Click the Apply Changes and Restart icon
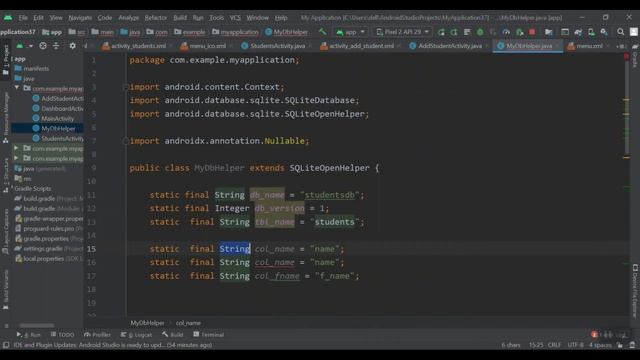This screenshot has height=360, width=640. point(454,32)
